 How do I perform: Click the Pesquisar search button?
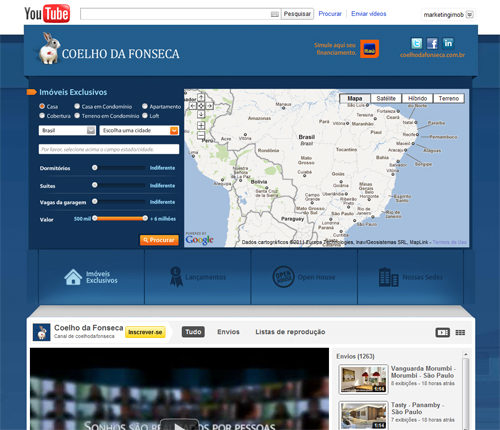tap(297, 14)
